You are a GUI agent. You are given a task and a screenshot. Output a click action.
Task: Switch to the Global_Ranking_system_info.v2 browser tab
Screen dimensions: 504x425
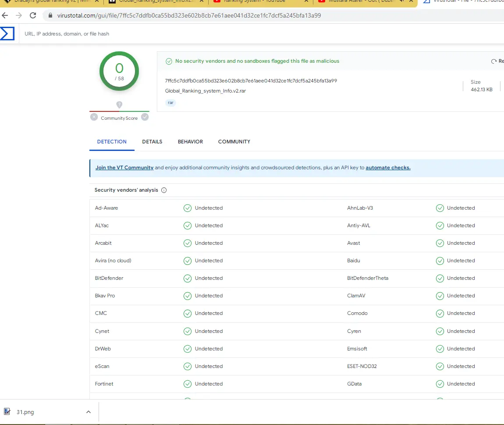[156, 2]
